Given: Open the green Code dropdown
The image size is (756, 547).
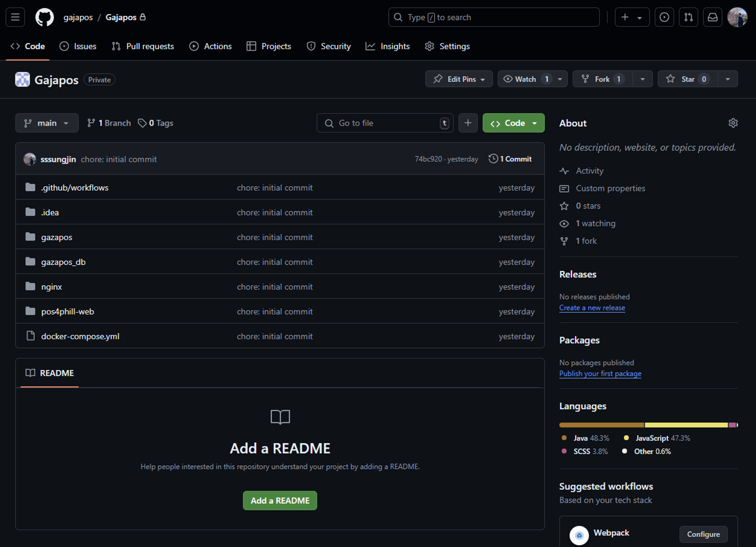Looking at the screenshot, I should coord(513,123).
